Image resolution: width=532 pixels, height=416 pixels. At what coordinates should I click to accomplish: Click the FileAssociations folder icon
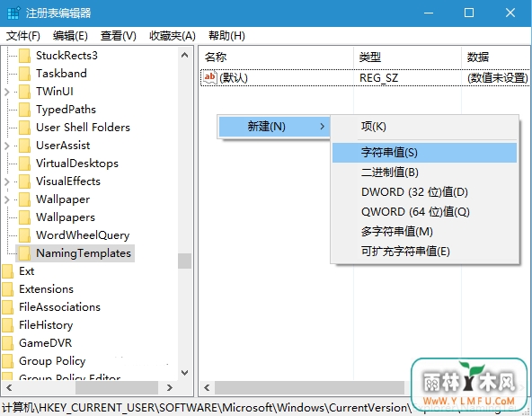(7, 307)
